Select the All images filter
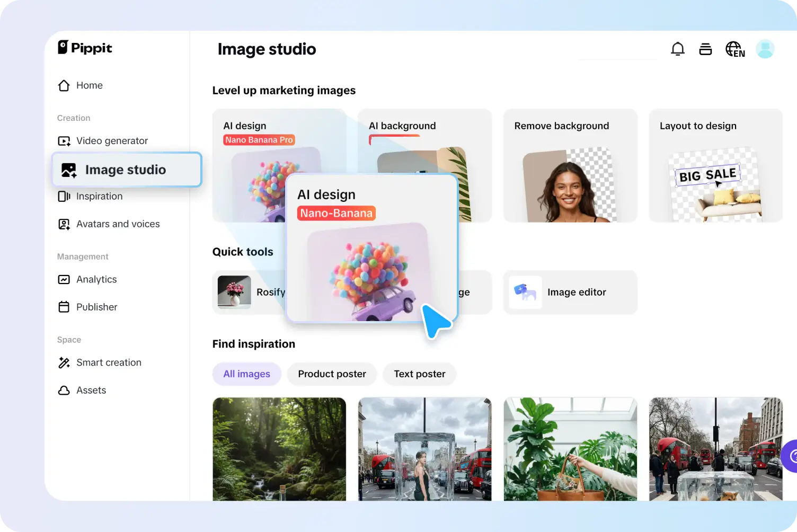This screenshot has height=532, width=797. click(246, 374)
